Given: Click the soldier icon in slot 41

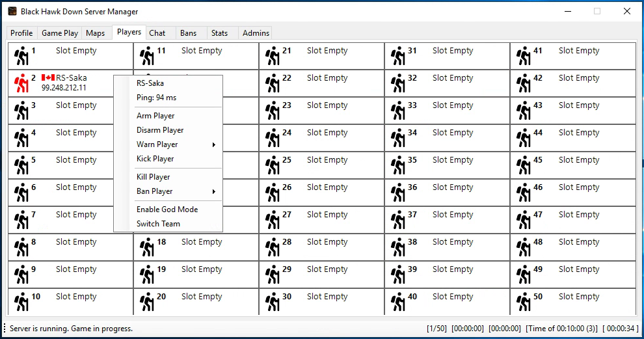Looking at the screenshot, I should (x=524, y=56).
